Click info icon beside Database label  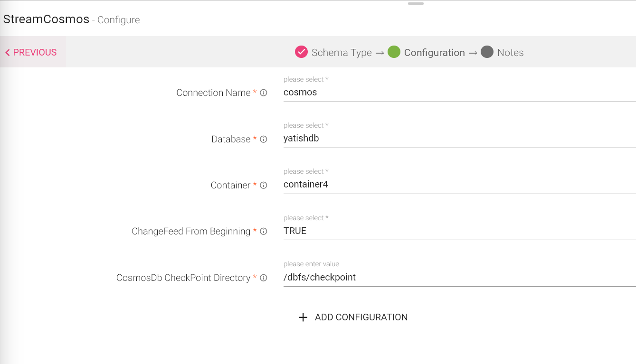[x=264, y=140]
